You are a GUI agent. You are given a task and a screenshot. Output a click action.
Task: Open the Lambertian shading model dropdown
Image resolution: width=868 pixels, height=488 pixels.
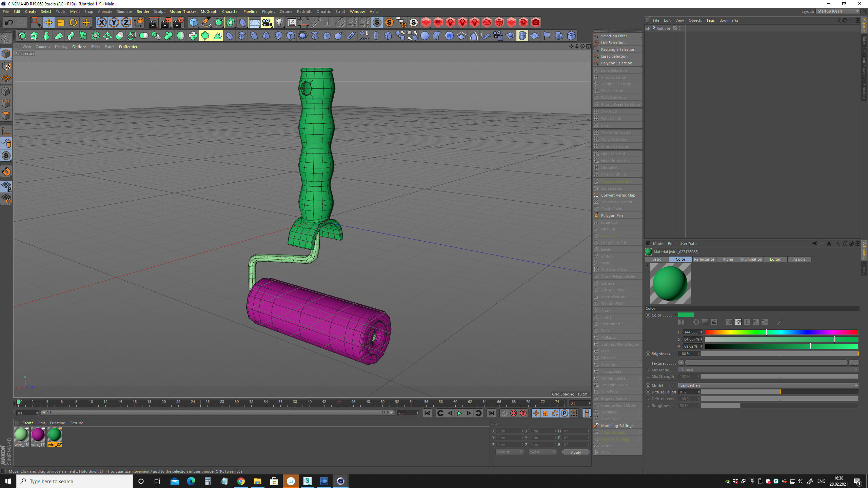pyautogui.click(x=768, y=385)
